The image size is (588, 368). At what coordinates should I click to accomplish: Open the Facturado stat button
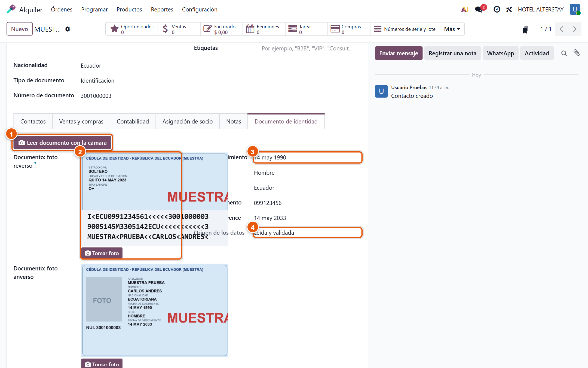[x=222, y=29]
